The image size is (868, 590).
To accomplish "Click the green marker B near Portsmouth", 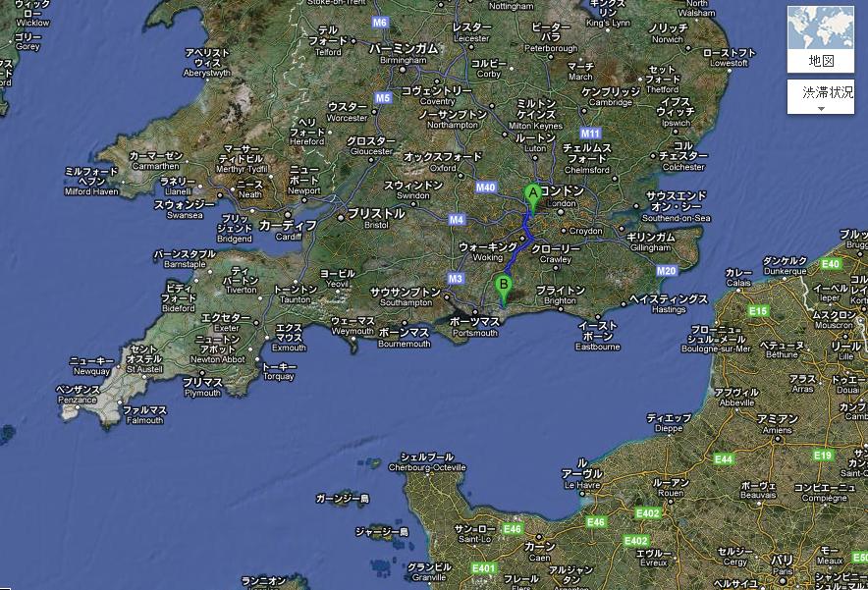I will 504,287.
